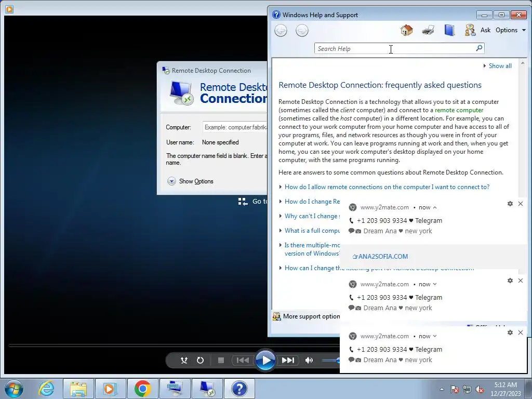Click the Media Player window title icon
This screenshot has width=532, height=399.
[9, 9]
